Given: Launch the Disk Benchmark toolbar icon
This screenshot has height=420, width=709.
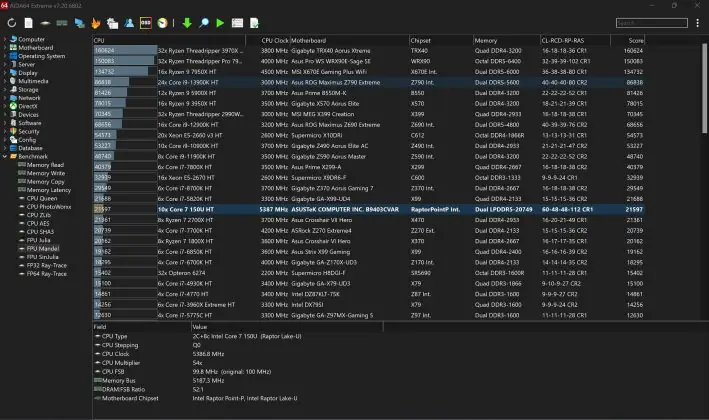Looking at the screenshot, I should pyautogui.click(x=45, y=23).
